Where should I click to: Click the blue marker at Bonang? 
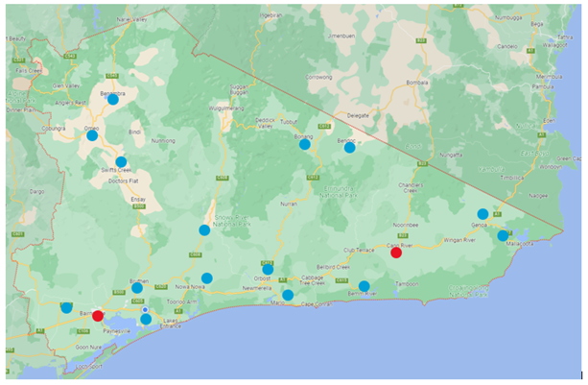(304, 144)
